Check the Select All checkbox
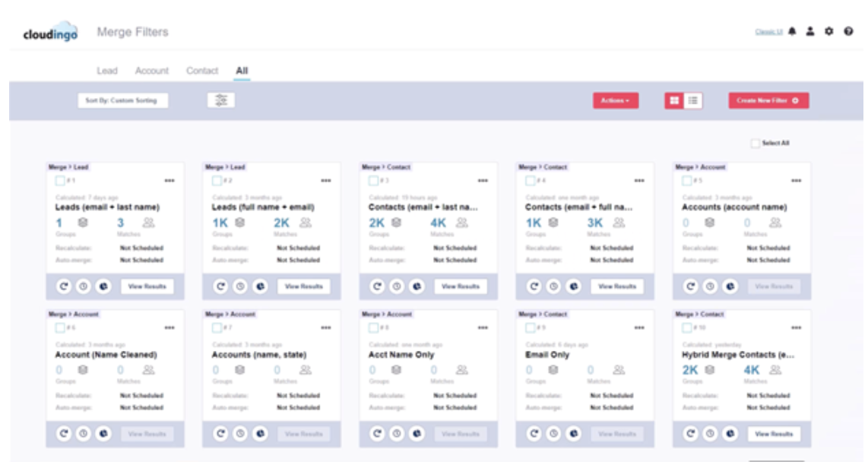 point(755,143)
